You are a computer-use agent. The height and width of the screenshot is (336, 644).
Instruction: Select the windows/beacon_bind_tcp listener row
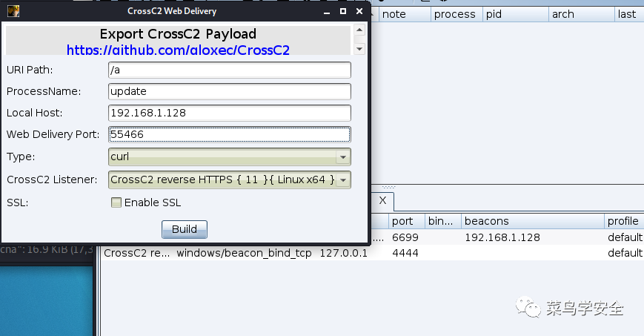(x=373, y=252)
